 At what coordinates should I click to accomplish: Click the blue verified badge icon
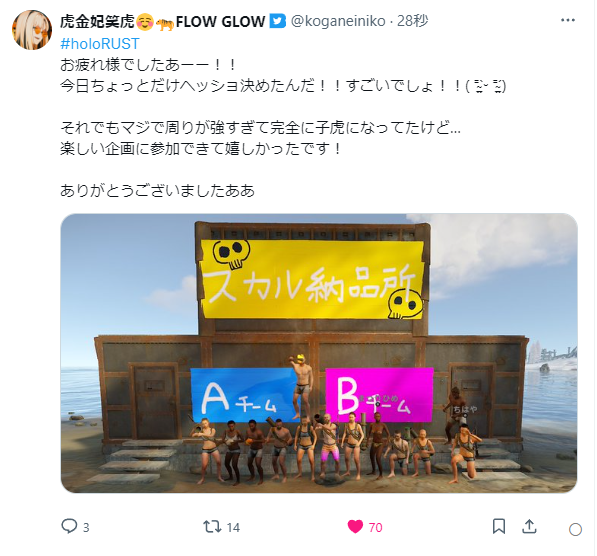click(x=278, y=21)
